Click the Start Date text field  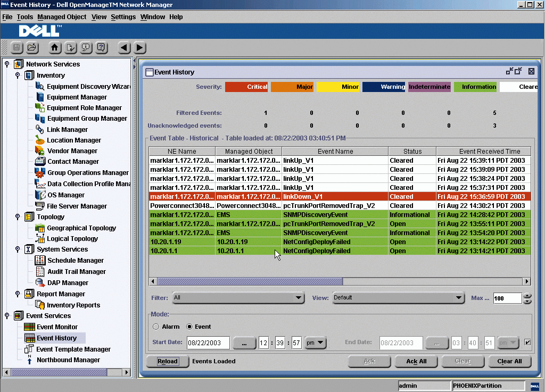coord(208,343)
